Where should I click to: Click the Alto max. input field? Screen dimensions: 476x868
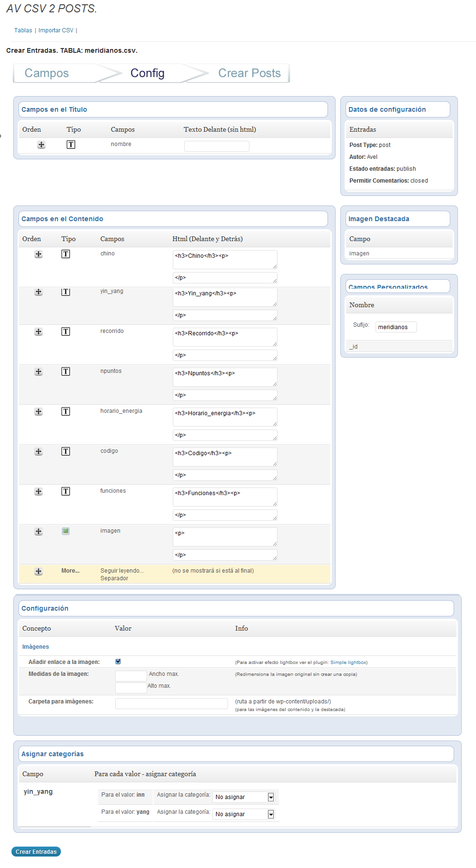click(131, 688)
